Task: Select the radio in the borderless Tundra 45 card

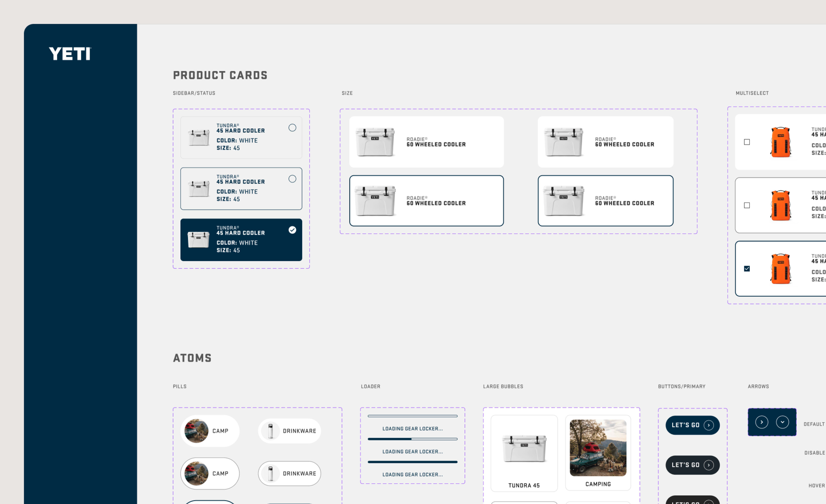Action: pos(292,128)
